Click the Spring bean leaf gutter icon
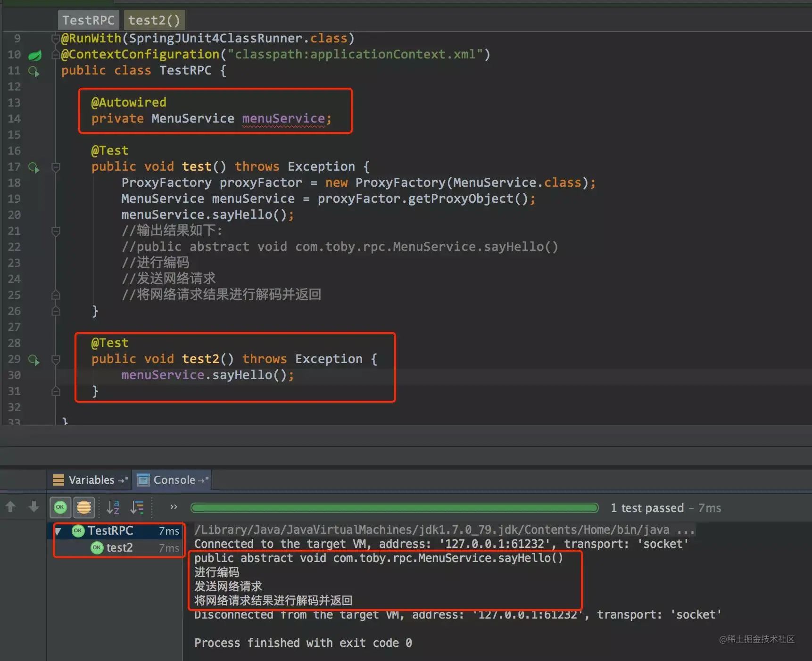 (x=34, y=55)
